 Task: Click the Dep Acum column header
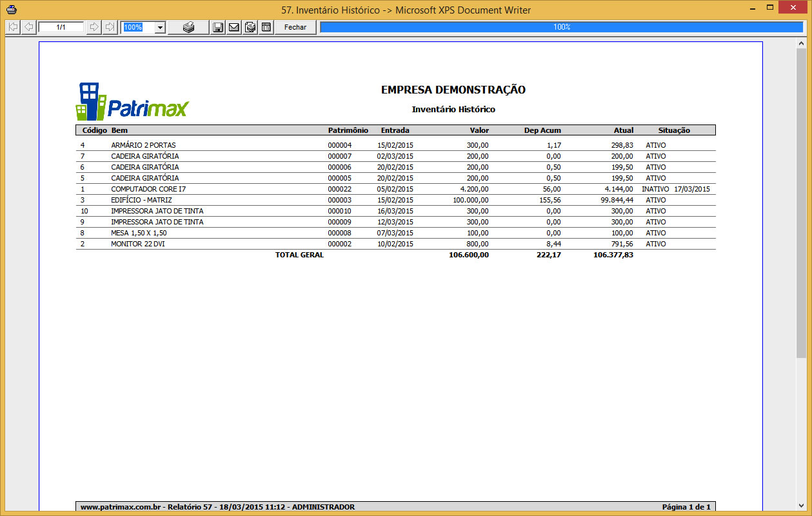tap(542, 130)
